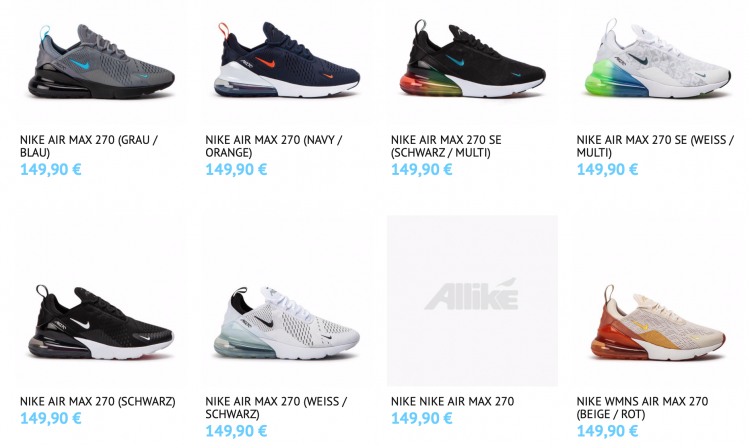Open NIKE AIR MAX 270 (NAVY / ORANGE) title link
Image resolution: width=750 pixels, height=446 pixels.
click(274, 146)
